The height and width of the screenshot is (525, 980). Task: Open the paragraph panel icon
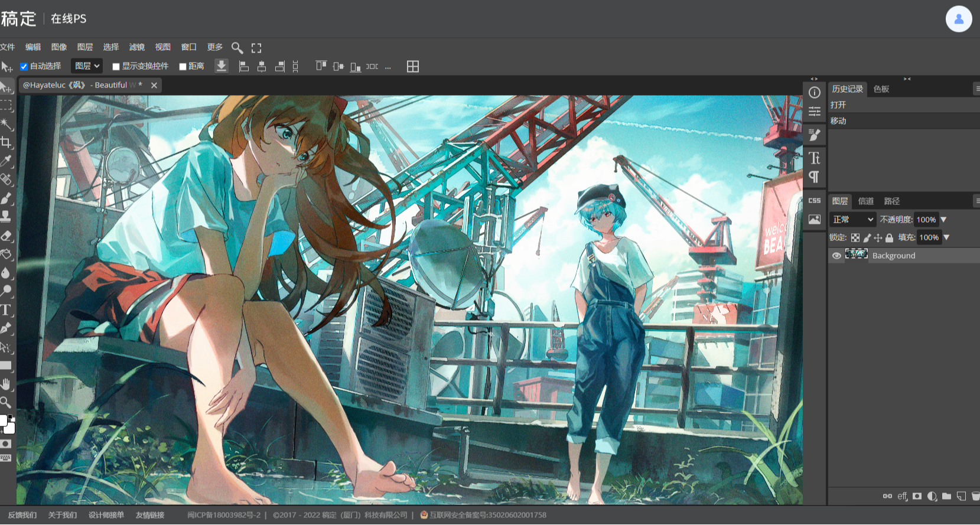pyautogui.click(x=815, y=177)
